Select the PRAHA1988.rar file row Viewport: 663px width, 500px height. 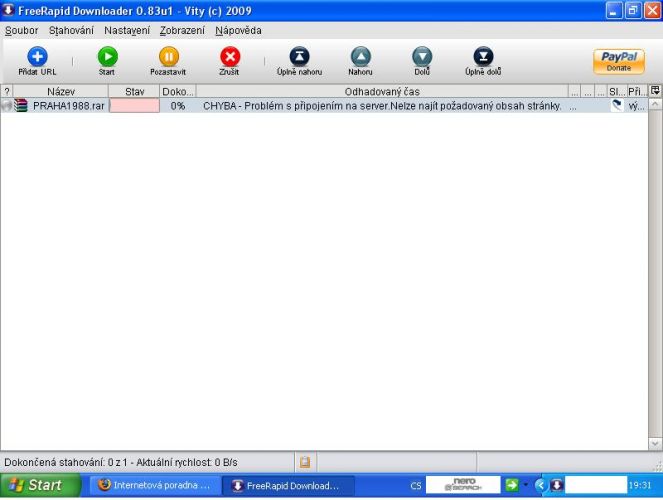tap(324, 106)
